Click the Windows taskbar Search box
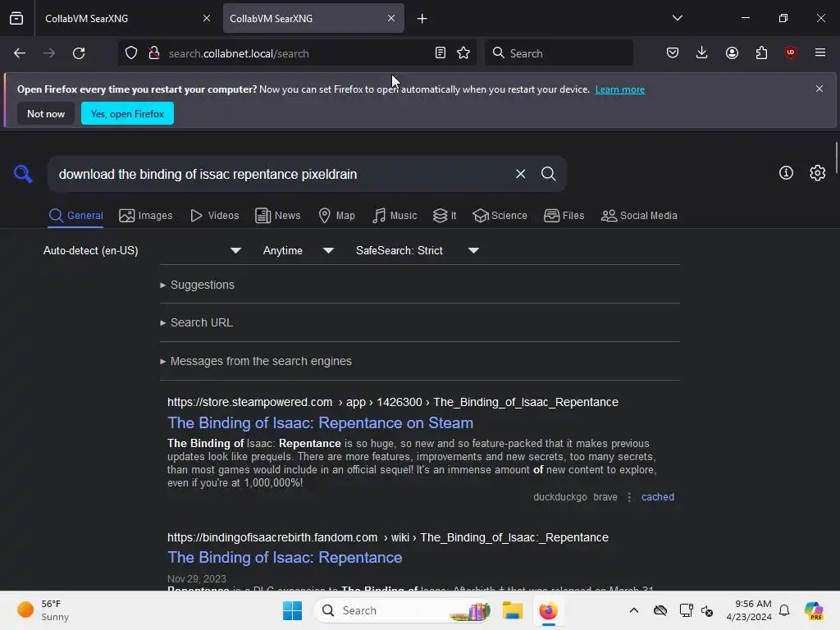The width and height of the screenshot is (840, 630). (402, 610)
